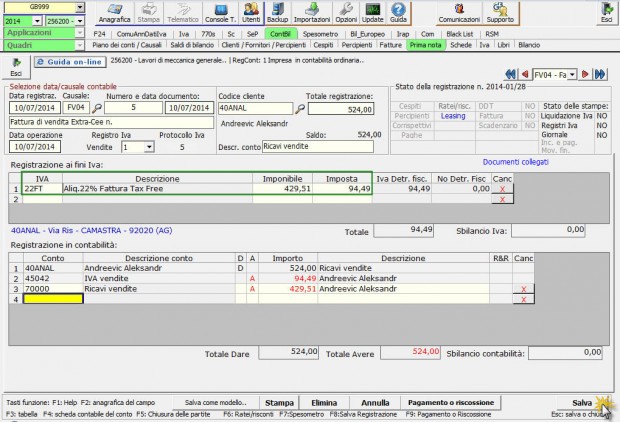620x422 pixels.
Task: Open the FV04 registration selector dropdown
Action: (572, 74)
